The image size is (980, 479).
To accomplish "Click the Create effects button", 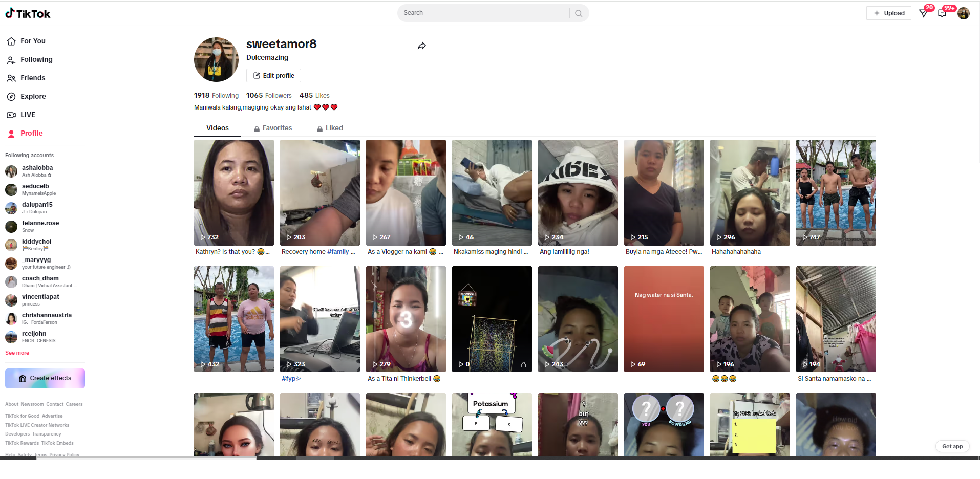I will pos(45,378).
